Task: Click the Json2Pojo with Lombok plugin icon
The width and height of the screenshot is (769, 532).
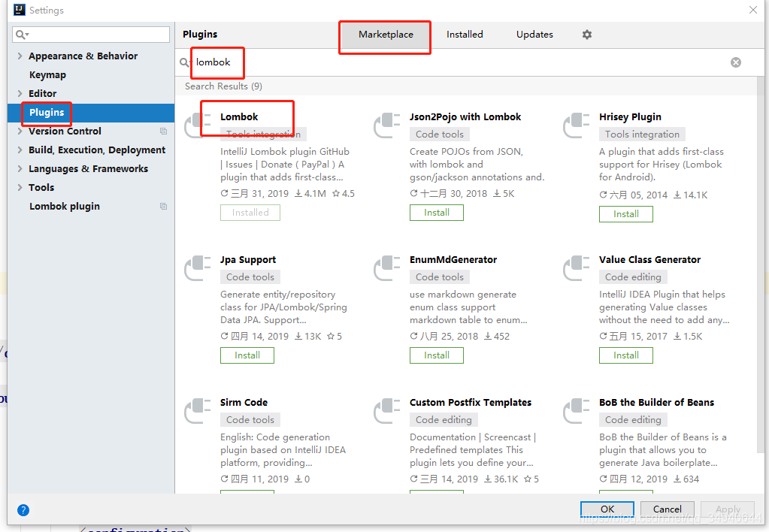Action: pos(386,125)
